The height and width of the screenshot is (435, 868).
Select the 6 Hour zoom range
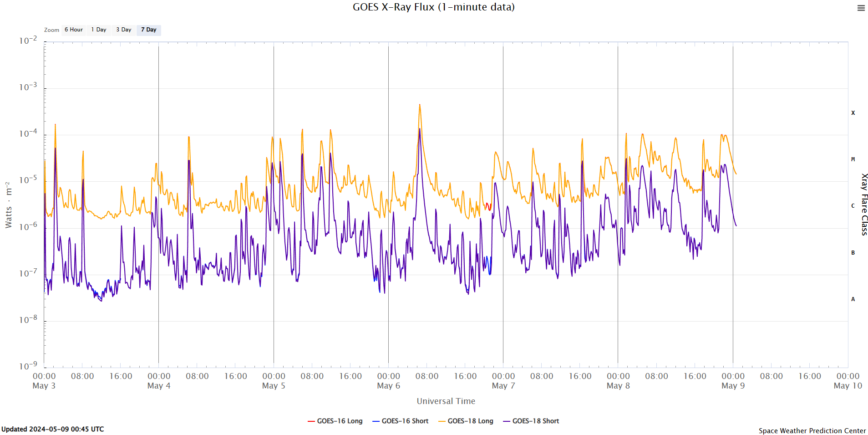(x=73, y=30)
